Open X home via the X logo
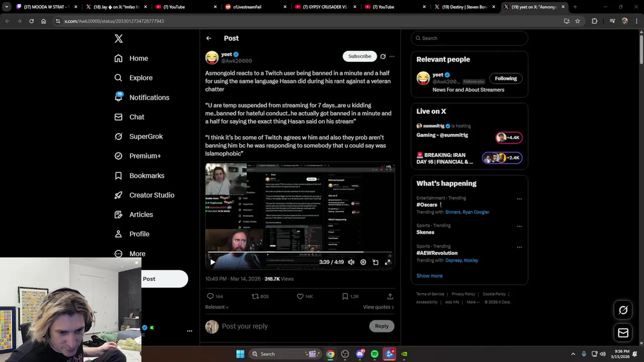 click(x=119, y=39)
